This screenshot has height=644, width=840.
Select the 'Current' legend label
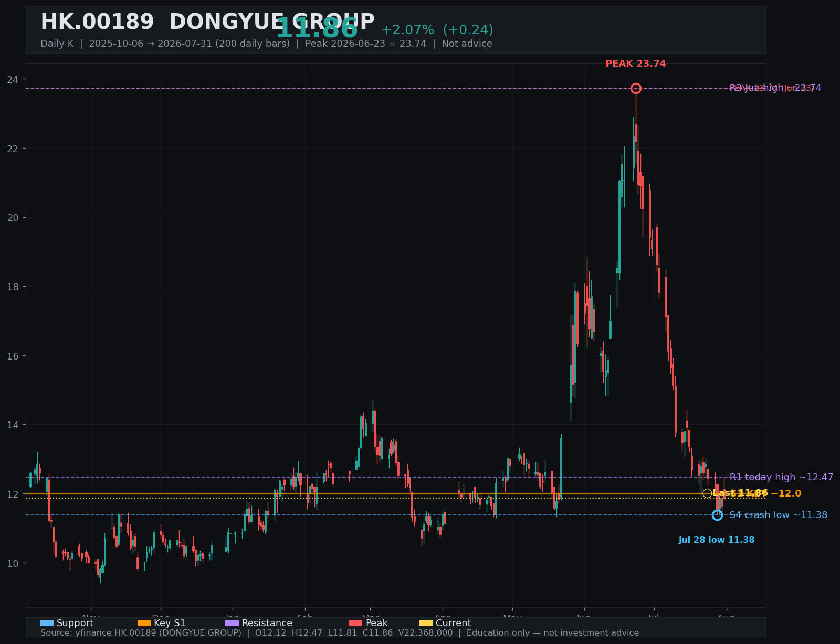coord(454,623)
